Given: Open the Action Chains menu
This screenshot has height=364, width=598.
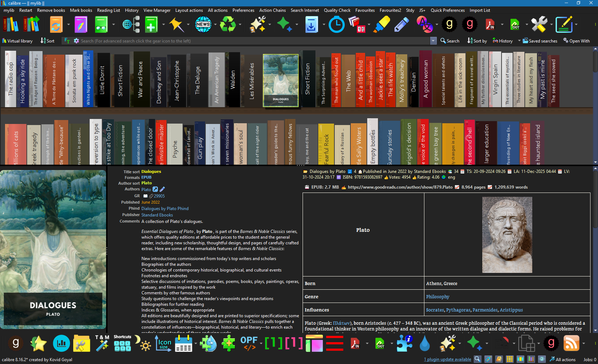Looking at the screenshot, I should point(272,10).
